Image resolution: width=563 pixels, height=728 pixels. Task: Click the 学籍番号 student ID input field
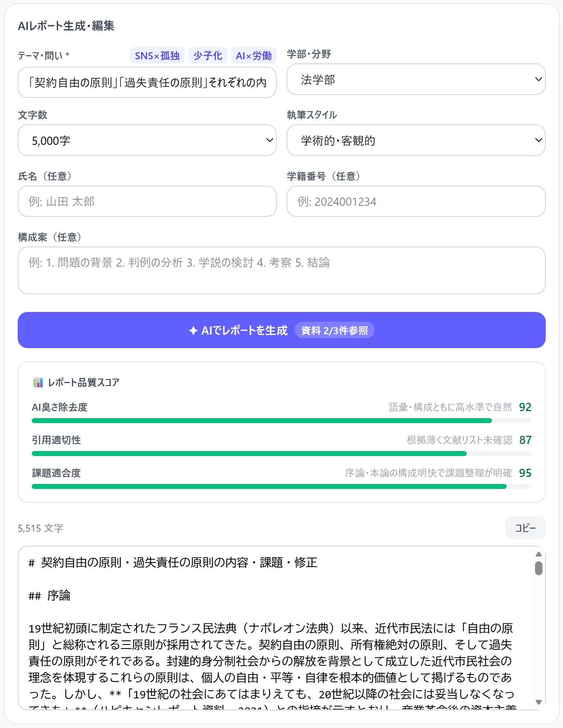(x=416, y=201)
